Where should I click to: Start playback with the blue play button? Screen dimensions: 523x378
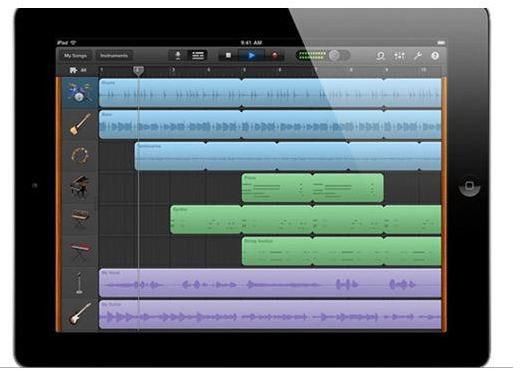(251, 55)
